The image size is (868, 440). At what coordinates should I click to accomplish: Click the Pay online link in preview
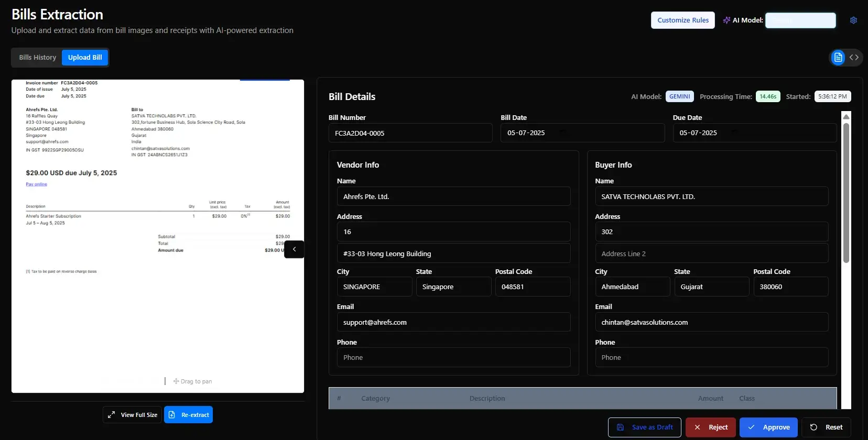pos(36,184)
